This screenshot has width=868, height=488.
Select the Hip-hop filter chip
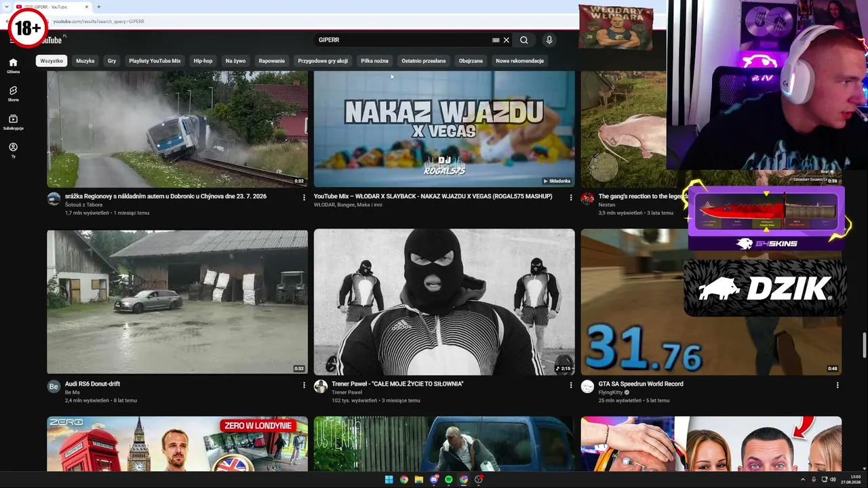[203, 61]
